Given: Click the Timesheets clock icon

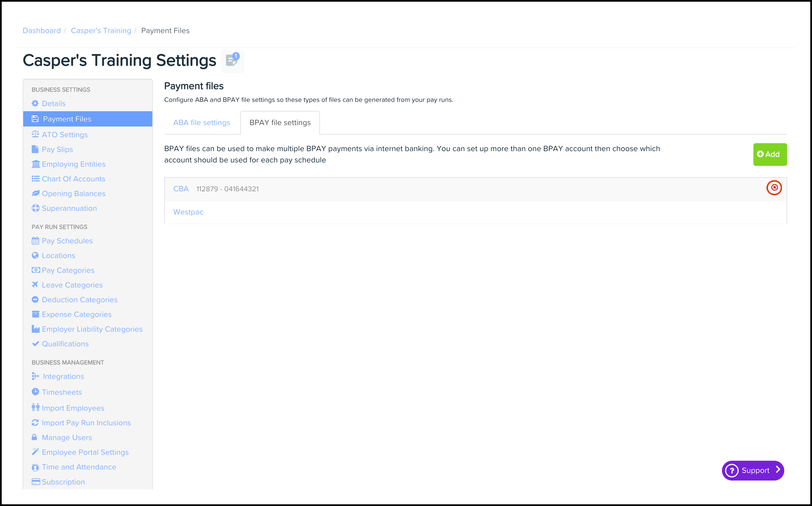Looking at the screenshot, I should coord(35,392).
